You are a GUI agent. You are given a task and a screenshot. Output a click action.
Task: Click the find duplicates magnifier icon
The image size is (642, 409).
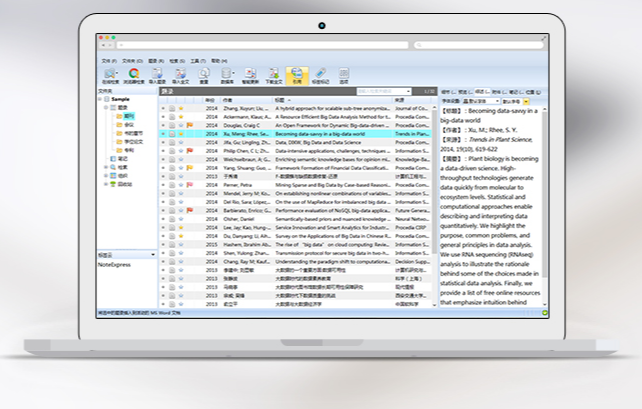point(203,75)
